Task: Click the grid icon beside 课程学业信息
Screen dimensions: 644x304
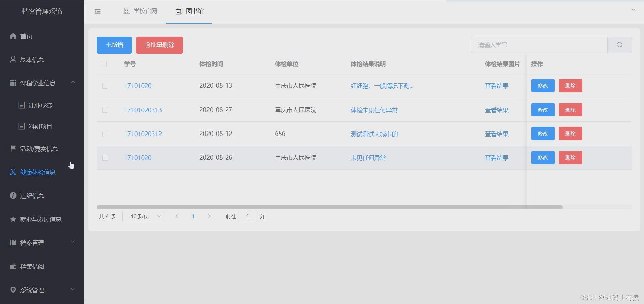Action: pyautogui.click(x=13, y=83)
